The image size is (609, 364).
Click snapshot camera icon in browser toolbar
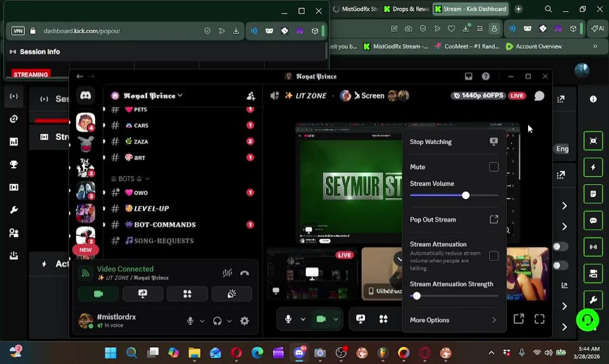pyautogui.click(x=409, y=29)
